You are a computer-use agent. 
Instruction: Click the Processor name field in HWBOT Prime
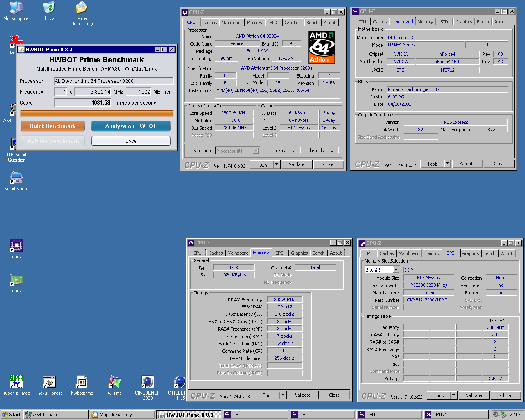click(114, 81)
